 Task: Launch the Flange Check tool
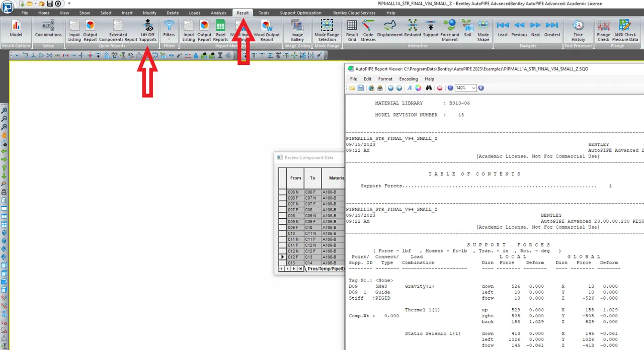(x=603, y=31)
